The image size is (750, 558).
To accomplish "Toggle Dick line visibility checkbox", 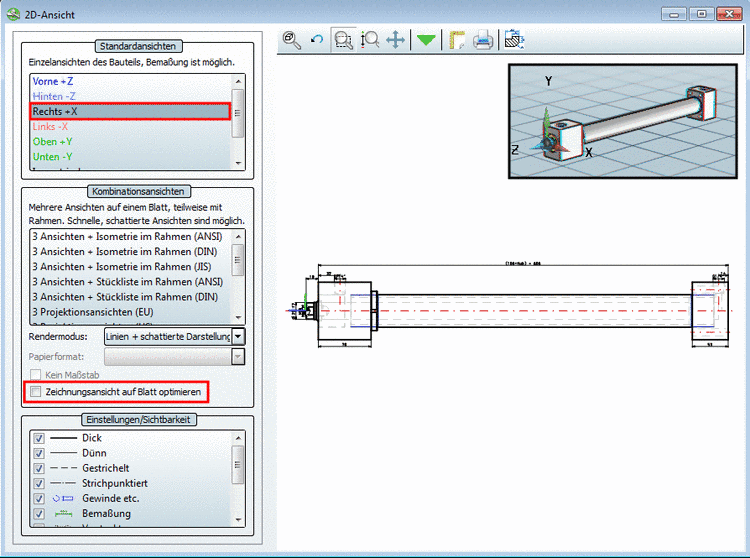I will (x=39, y=438).
